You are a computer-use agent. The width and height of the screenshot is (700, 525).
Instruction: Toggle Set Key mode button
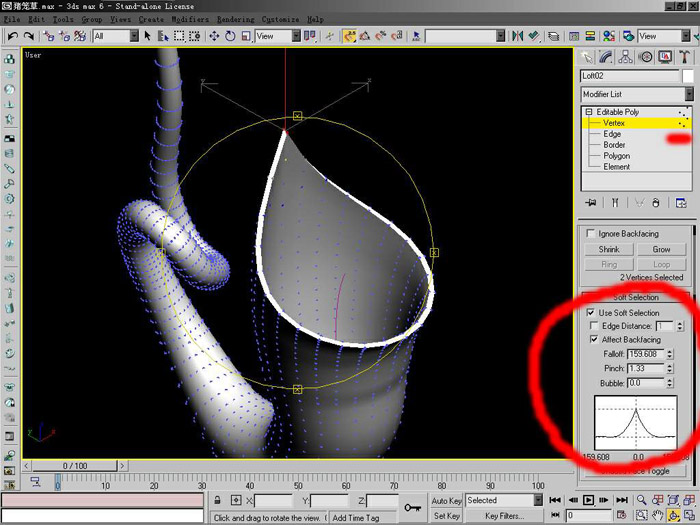[446, 516]
